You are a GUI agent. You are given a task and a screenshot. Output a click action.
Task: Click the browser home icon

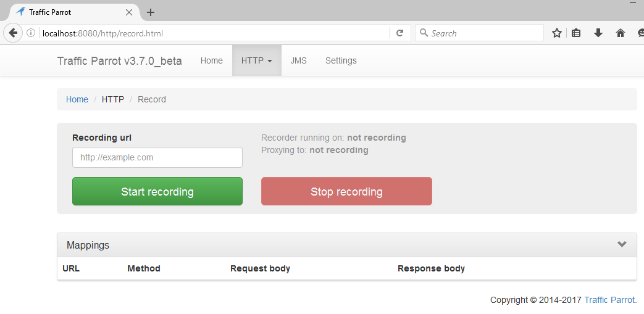[x=620, y=33]
